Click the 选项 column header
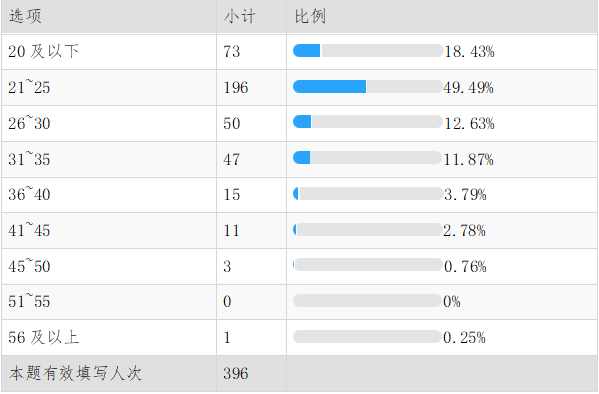The height and width of the screenshot is (394, 599). (25, 16)
